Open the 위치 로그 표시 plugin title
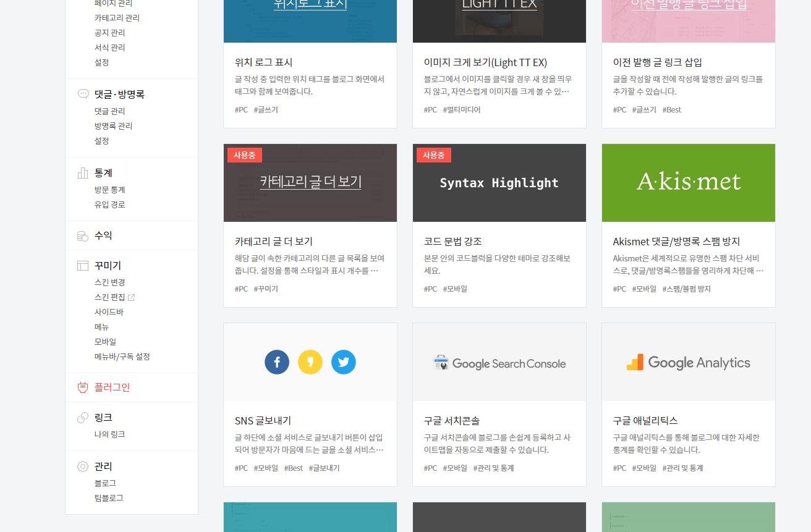Viewport: 811px width, 532px height. click(263, 62)
